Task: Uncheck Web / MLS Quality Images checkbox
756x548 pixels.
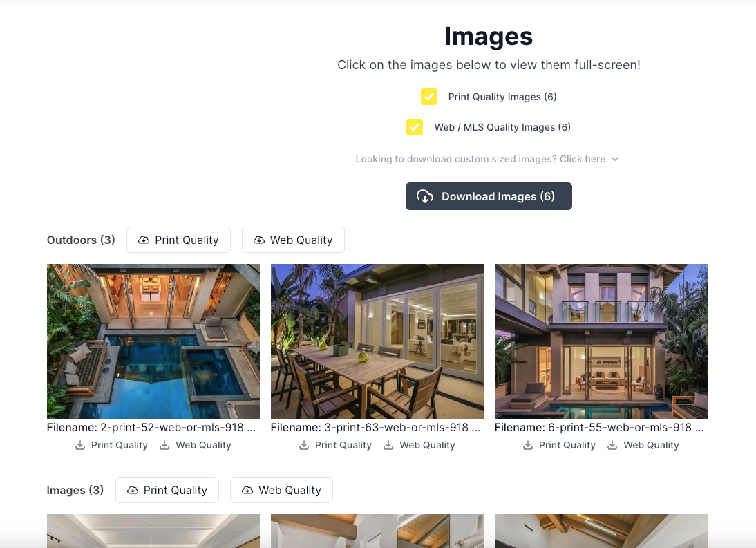Action: pos(415,127)
